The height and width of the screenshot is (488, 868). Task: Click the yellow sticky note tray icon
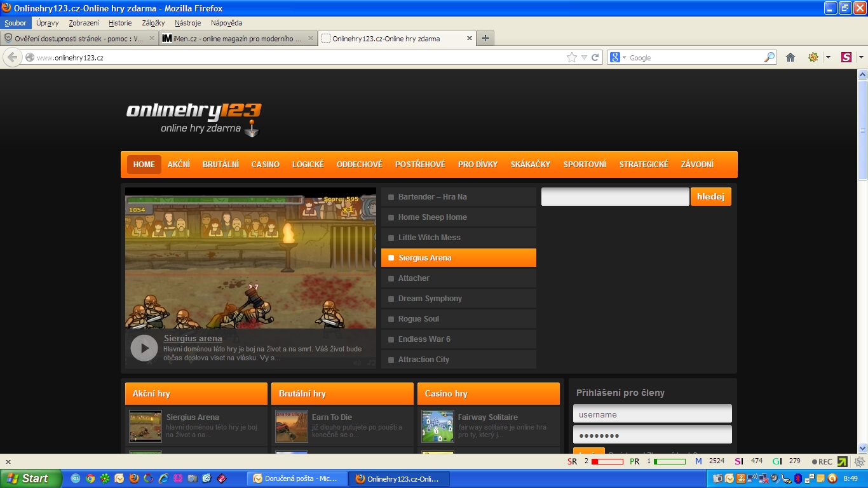820,478
